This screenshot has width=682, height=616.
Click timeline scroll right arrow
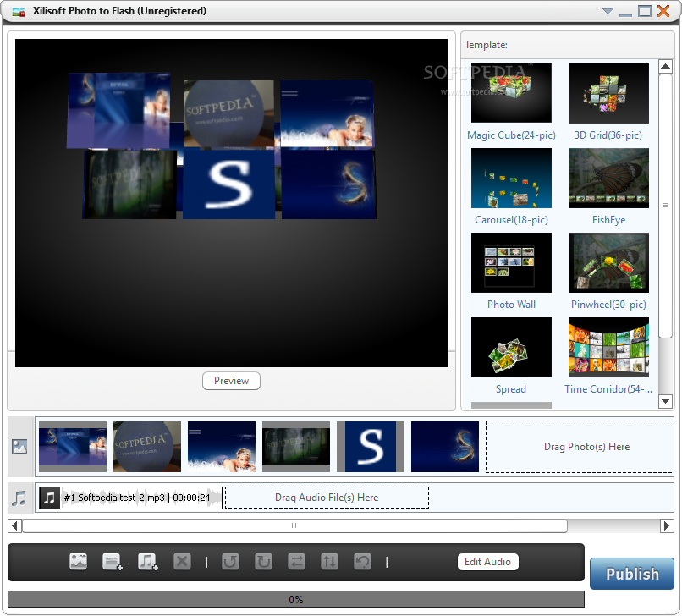666,526
